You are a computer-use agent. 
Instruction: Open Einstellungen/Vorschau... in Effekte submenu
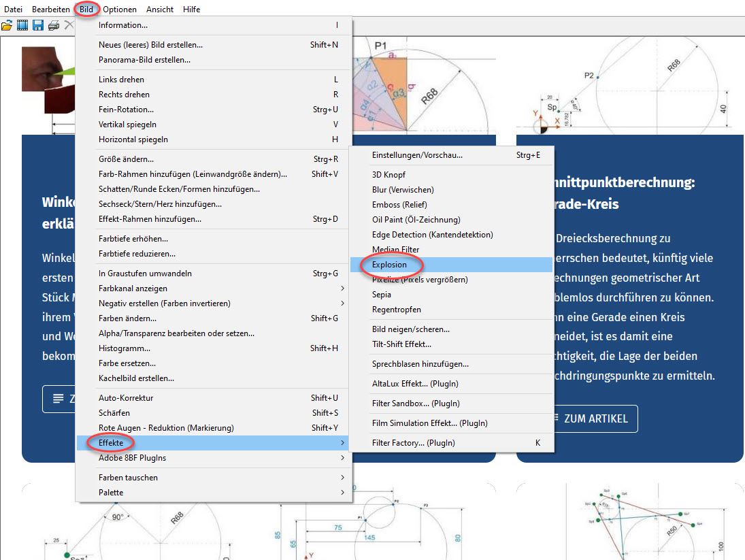451,155
